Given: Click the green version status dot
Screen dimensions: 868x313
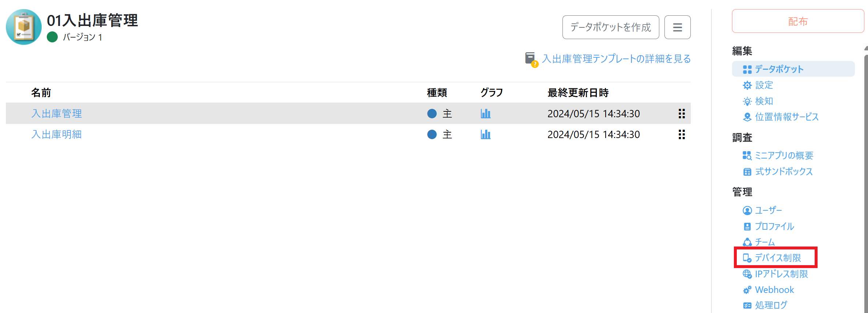Looking at the screenshot, I should 52,37.
